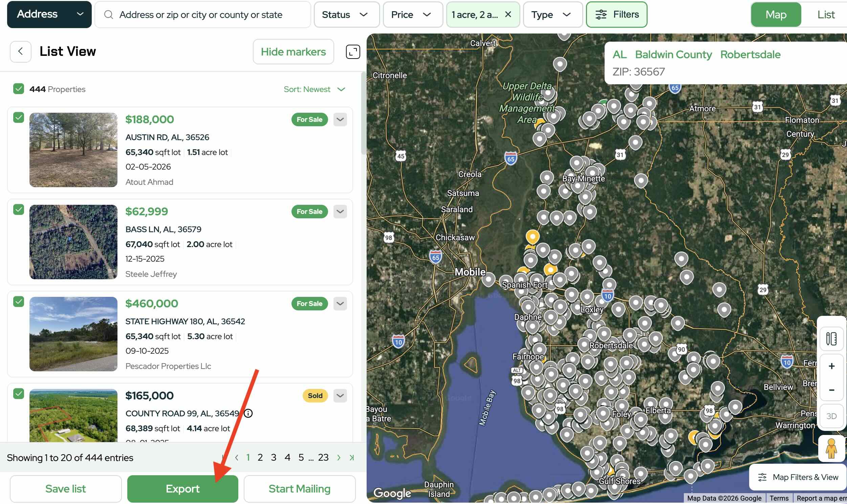Open the Status filter dropdown

point(346,15)
